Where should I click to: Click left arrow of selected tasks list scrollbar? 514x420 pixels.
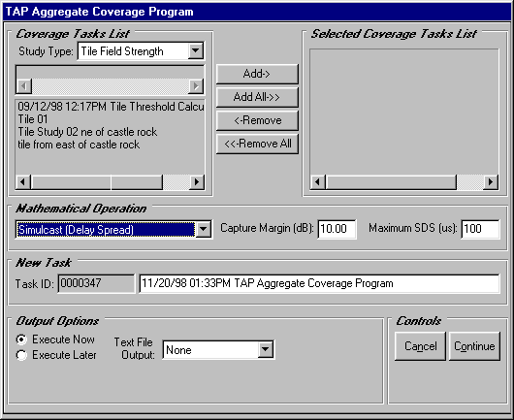pyautogui.click(x=318, y=182)
